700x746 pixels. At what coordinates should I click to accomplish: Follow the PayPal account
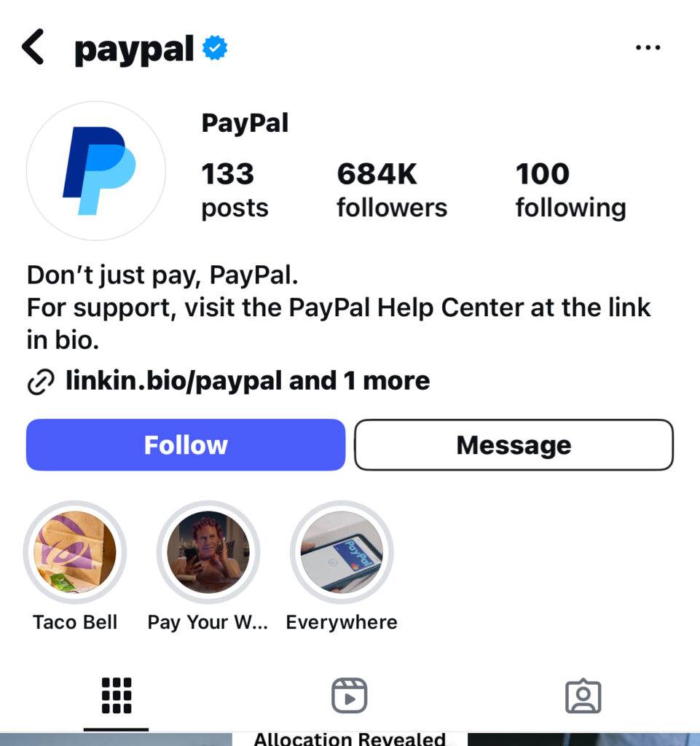click(186, 445)
